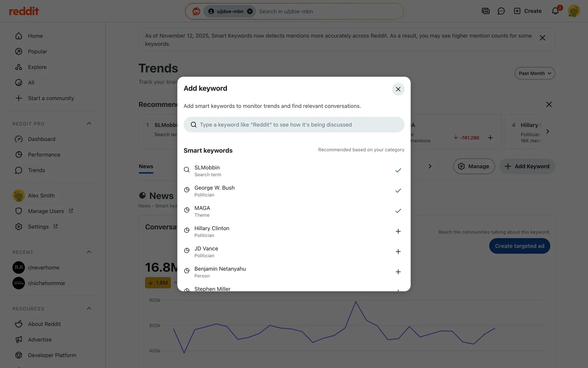This screenshot has width=588, height=368.
Task: Open the notifications bell
Action: coord(555,11)
